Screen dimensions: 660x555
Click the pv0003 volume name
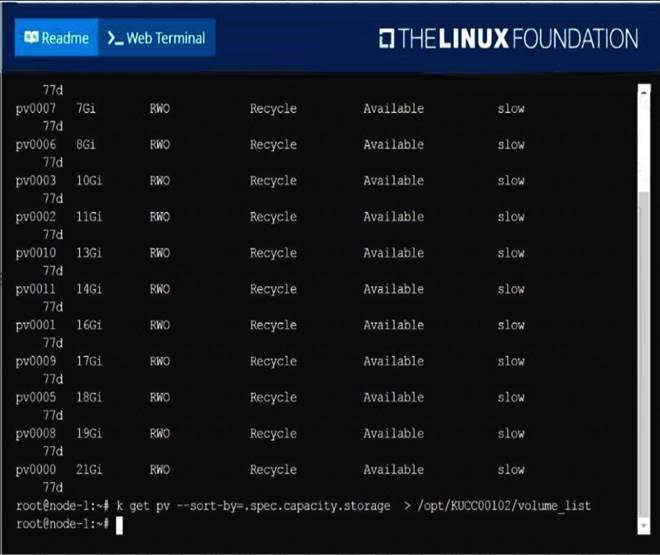(36, 181)
